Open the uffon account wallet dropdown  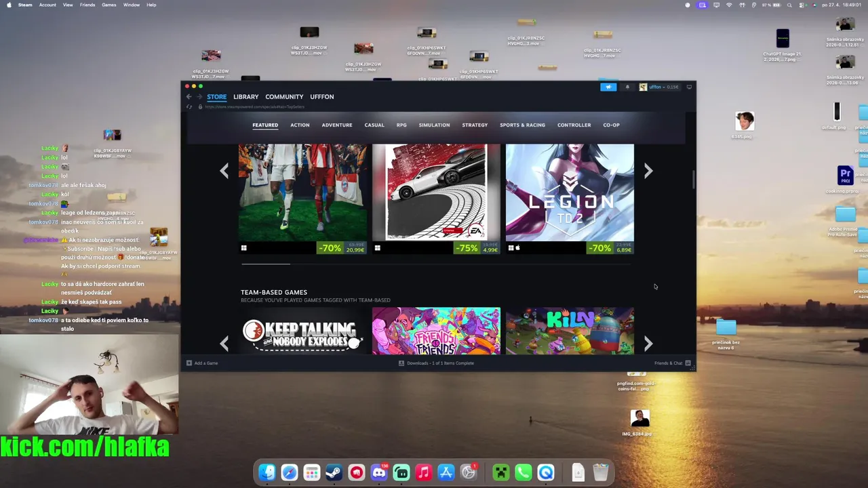tap(664, 87)
